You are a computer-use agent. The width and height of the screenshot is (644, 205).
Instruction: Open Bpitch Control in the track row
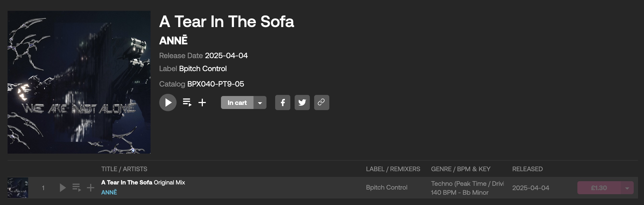click(x=387, y=187)
